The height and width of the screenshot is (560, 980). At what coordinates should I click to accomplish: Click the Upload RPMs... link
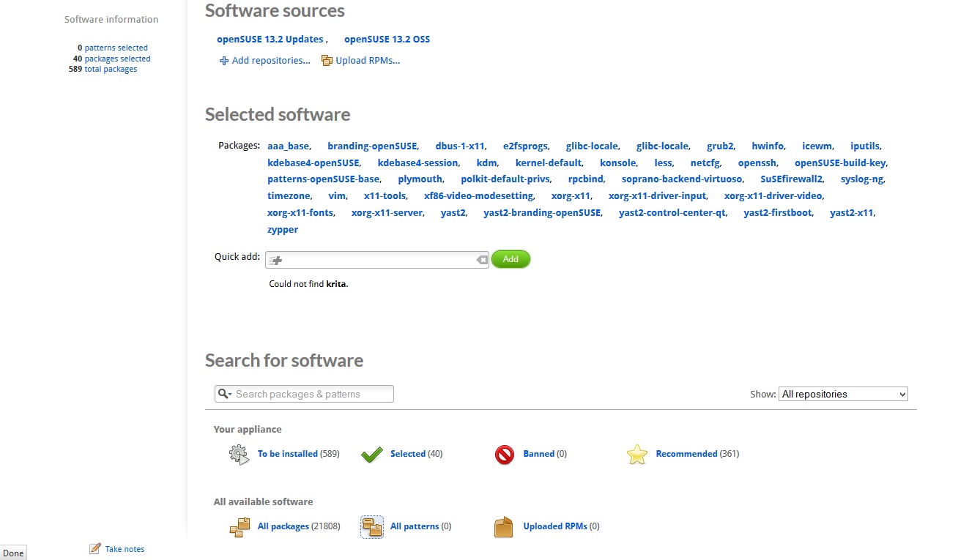(x=368, y=61)
